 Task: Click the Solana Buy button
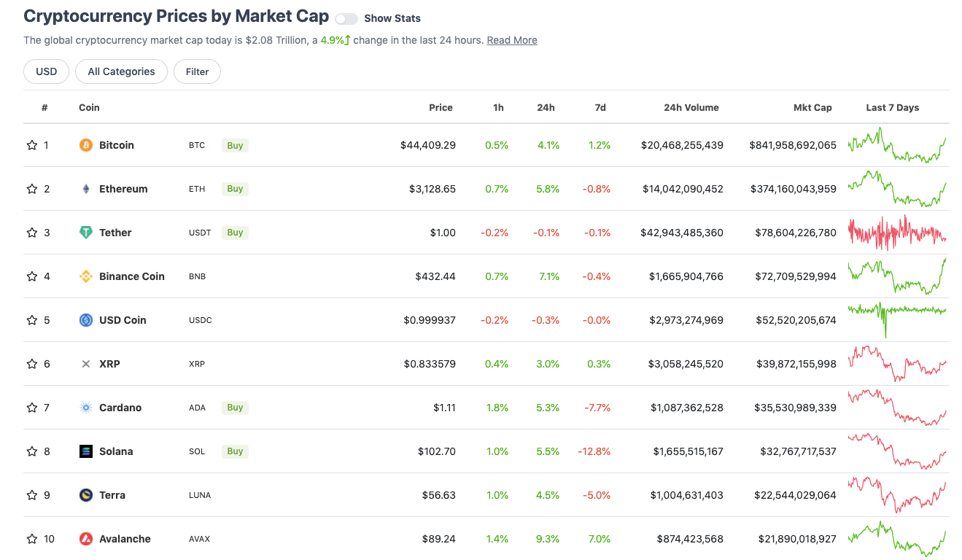235,451
